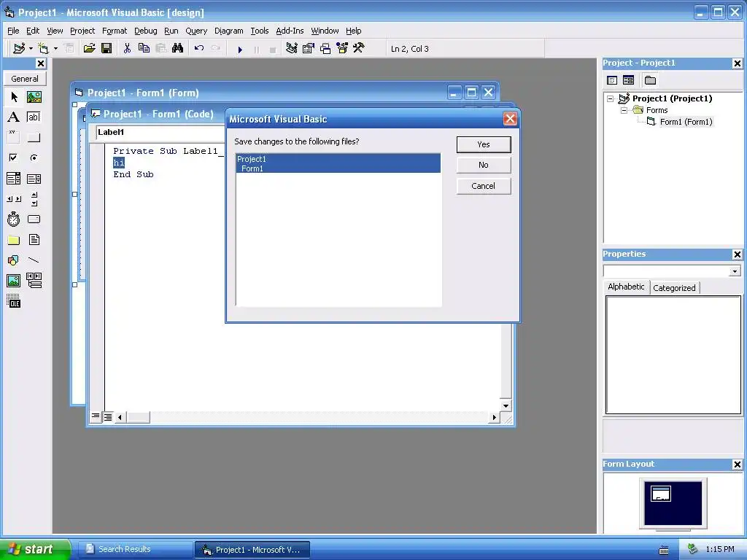Open Add Standard EXE Project dropdown arrow

[31, 49]
